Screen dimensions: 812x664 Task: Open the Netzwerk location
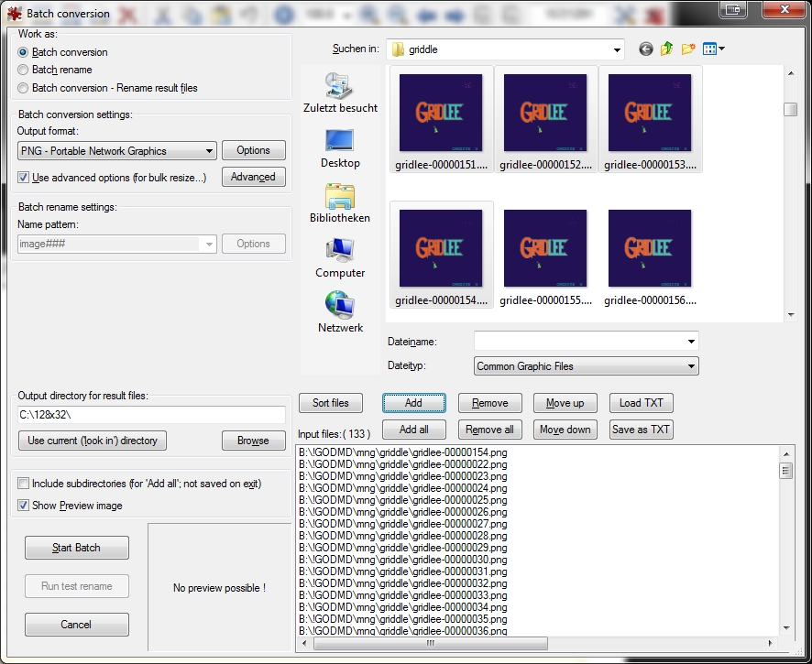pos(340,313)
